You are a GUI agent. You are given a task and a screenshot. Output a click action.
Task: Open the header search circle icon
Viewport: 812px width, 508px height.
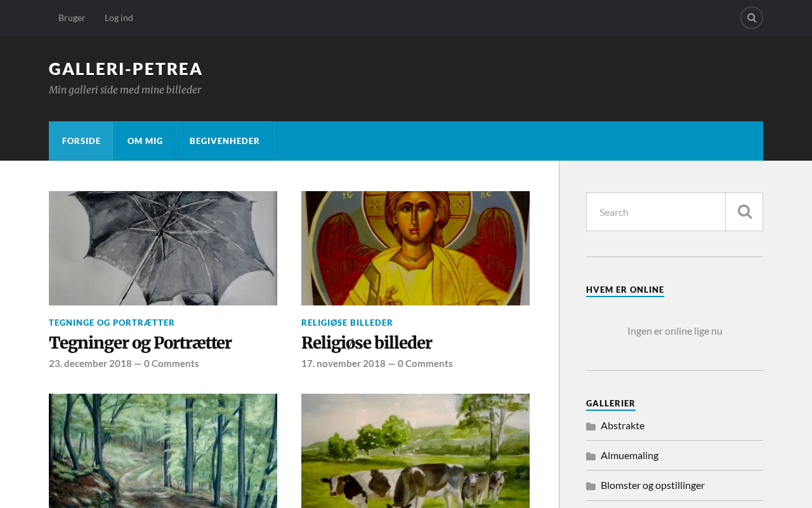(752, 18)
